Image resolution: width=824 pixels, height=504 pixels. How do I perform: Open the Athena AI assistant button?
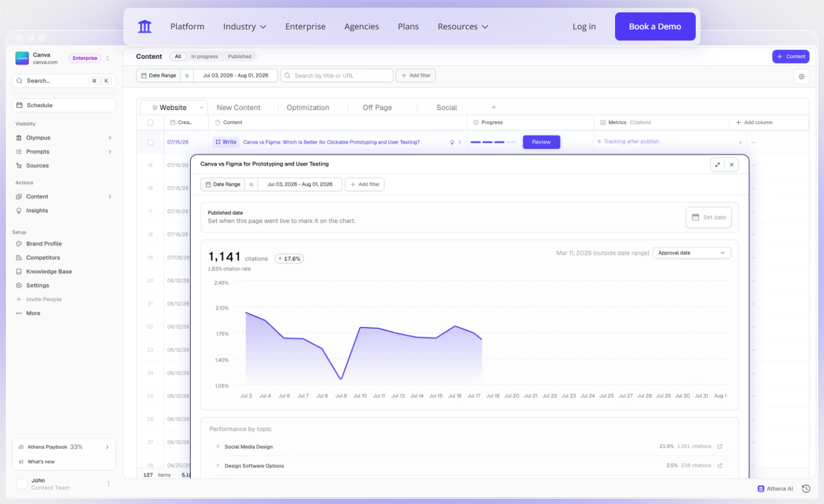pos(775,489)
